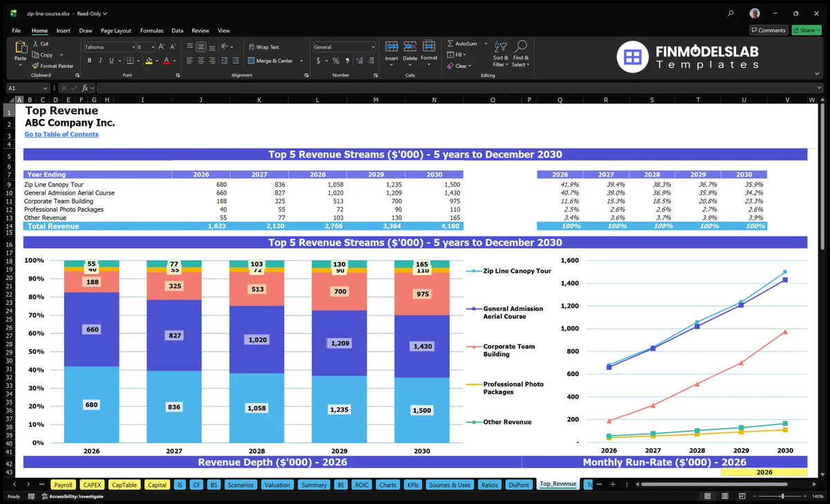Image resolution: width=830 pixels, height=504 pixels.
Task: Open the DuPont sheet tab
Action: click(x=519, y=485)
